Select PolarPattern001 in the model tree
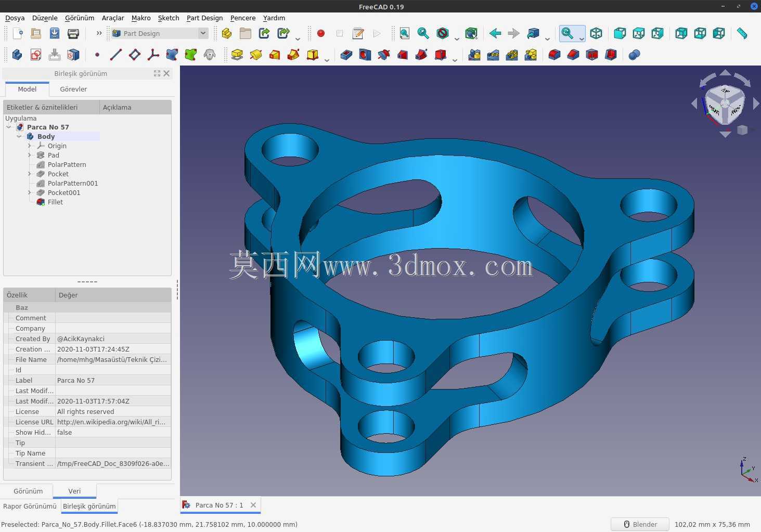This screenshot has width=761, height=532. 73,183
